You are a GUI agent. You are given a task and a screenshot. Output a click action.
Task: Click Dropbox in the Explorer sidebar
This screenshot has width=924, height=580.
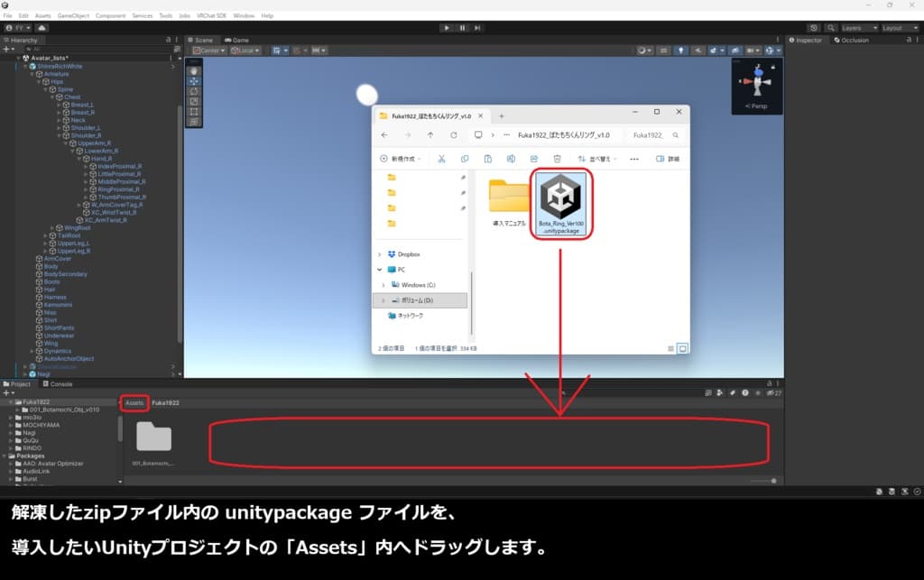[x=403, y=253]
